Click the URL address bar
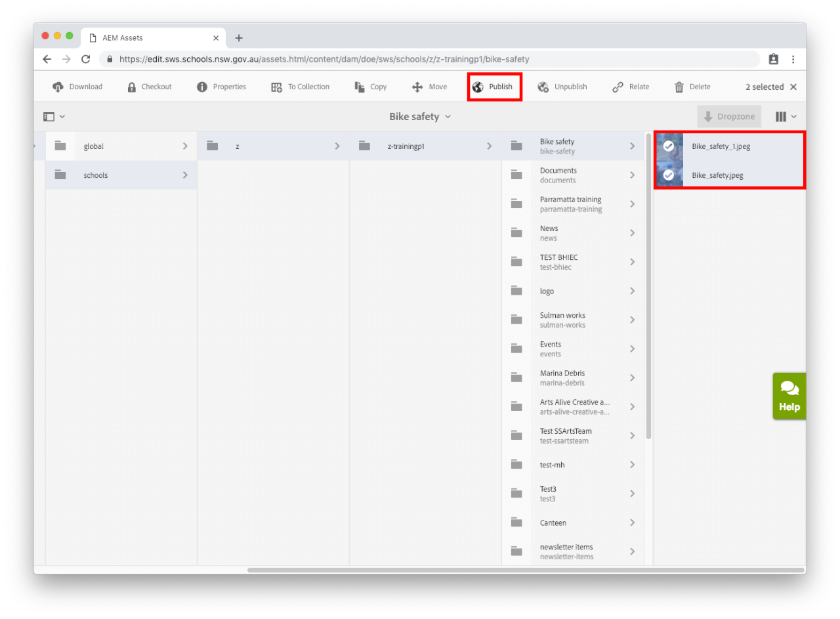The height and width of the screenshot is (619, 840). click(x=430, y=59)
